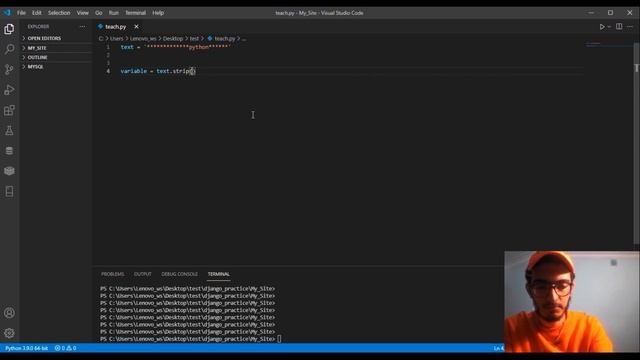This screenshot has width=640, height=360.
Task: Open the Selection menu
Action: [x=59, y=13]
